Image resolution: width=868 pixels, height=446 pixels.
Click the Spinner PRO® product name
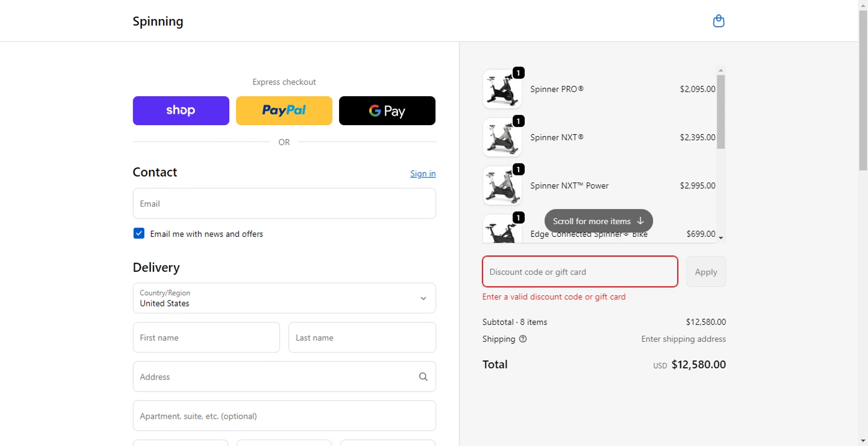point(557,89)
